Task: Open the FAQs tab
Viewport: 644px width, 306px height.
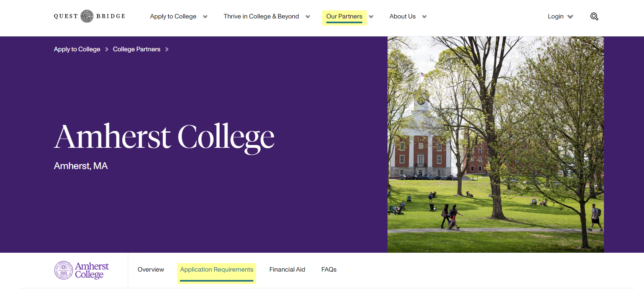Action: [x=329, y=270]
